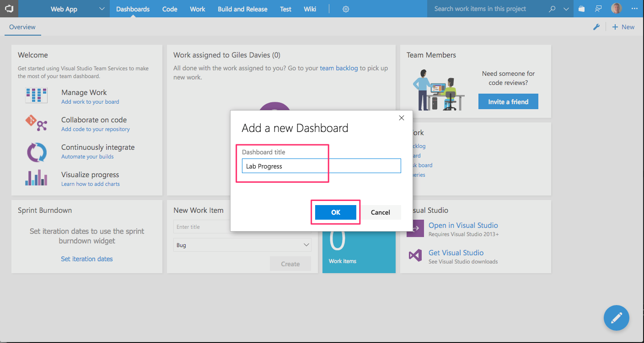Image resolution: width=644 pixels, height=343 pixels.
Task: Open the Dashboards hub
Action: tap(133, 9)
